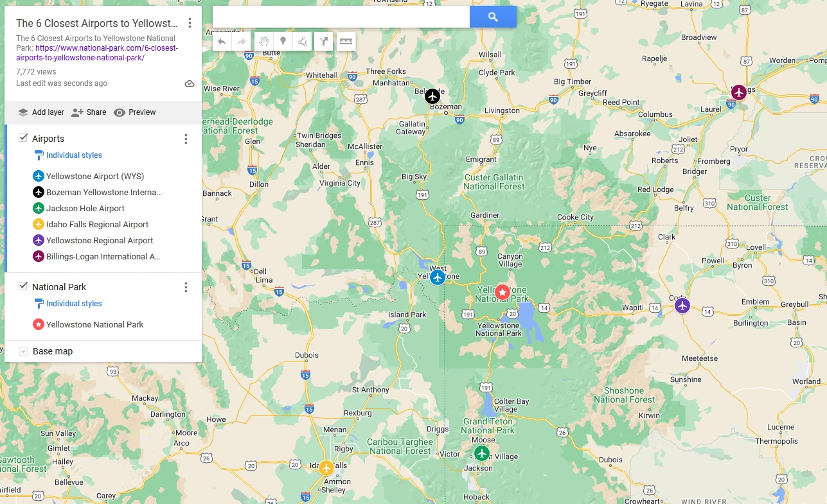This screenshot has width=827, height=504.
Task: Select Billings-Logan International list item
Action: coord(103,256)
